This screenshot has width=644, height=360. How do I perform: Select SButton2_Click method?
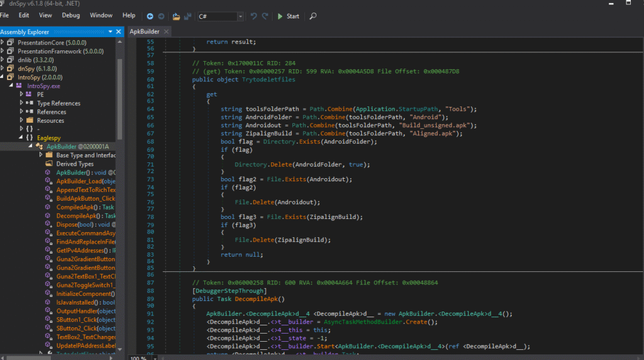(x=86, y=329)
